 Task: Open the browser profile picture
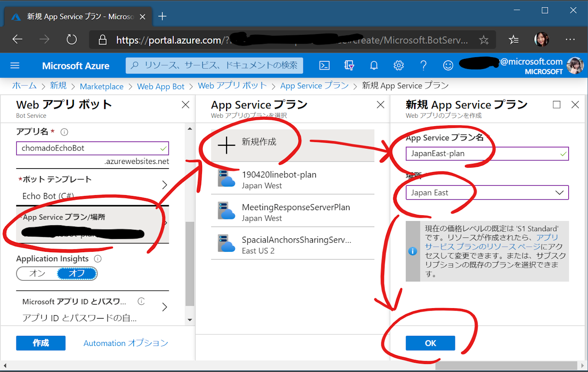point(541,40)
